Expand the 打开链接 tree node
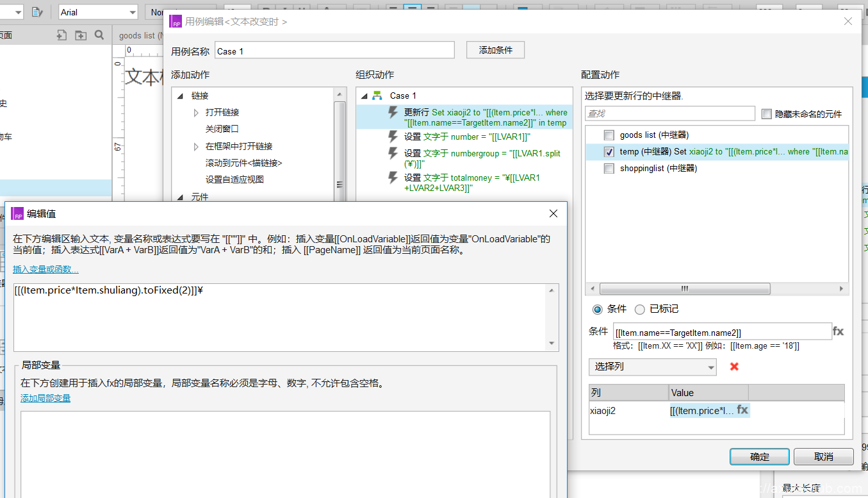 (196, 113)
